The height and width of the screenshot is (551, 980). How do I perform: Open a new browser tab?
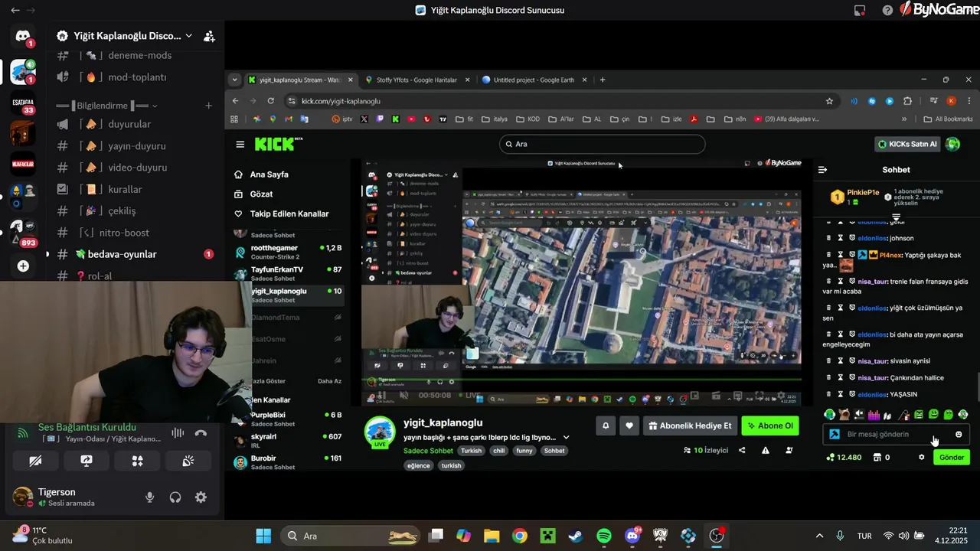[603, 80]
